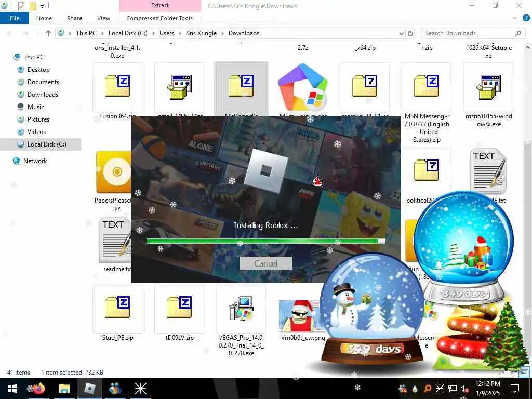Open the recent locations dropdown arrow

[x=37, y=33]
